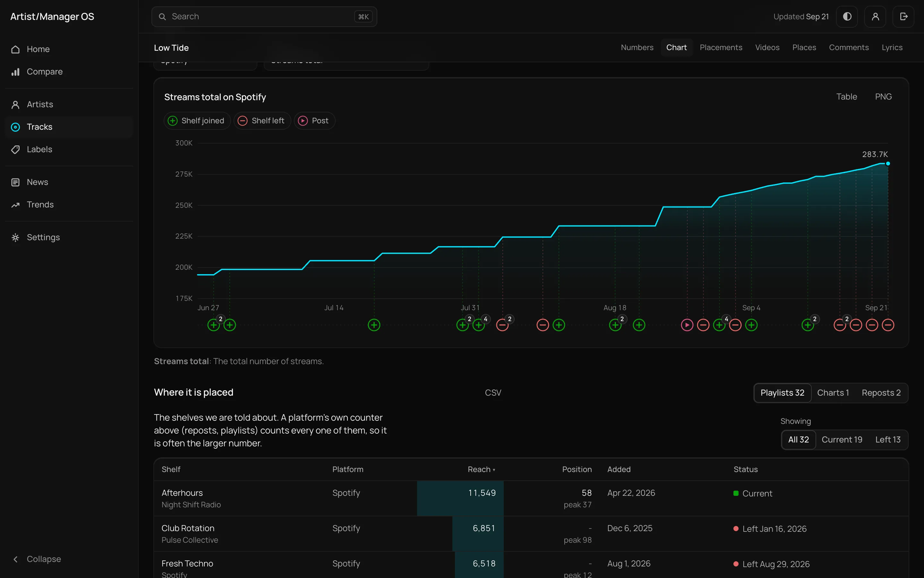Show All 32 placements
The height and width of the screenshot is (578, 924).
(798, 440)
